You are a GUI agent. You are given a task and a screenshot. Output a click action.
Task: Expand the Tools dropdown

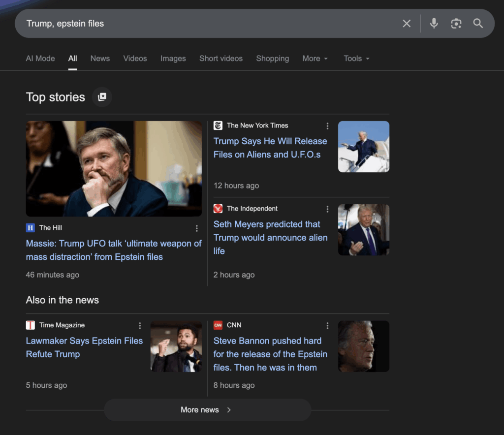[x=356, y=59]
